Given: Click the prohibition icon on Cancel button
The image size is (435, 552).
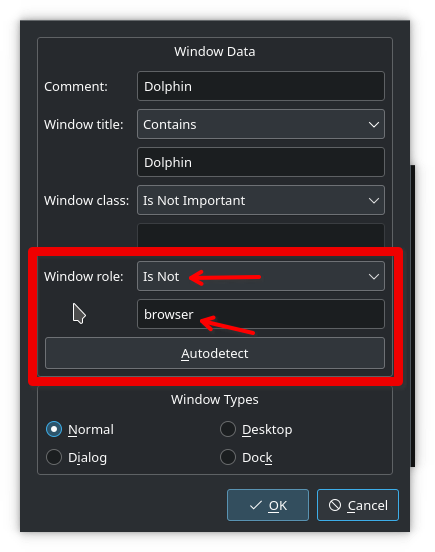Looking at the screenshot, I should [335, 505].
